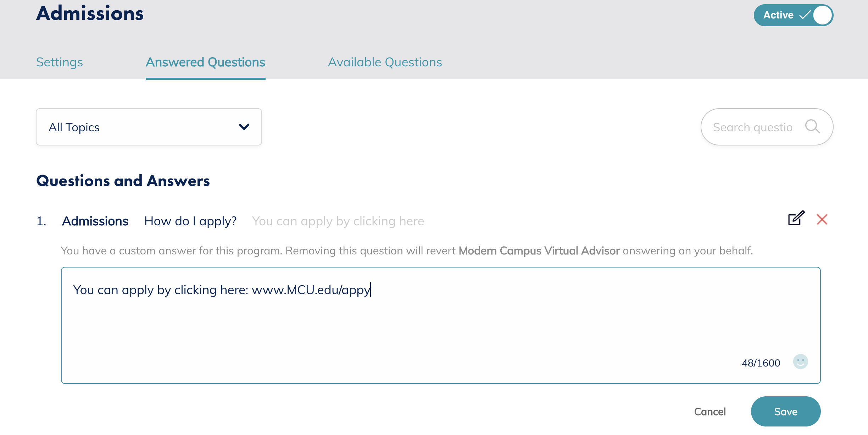Click the Admissions topic label in question 1
Screen dimensions: 868x435
tap(95, 221)
